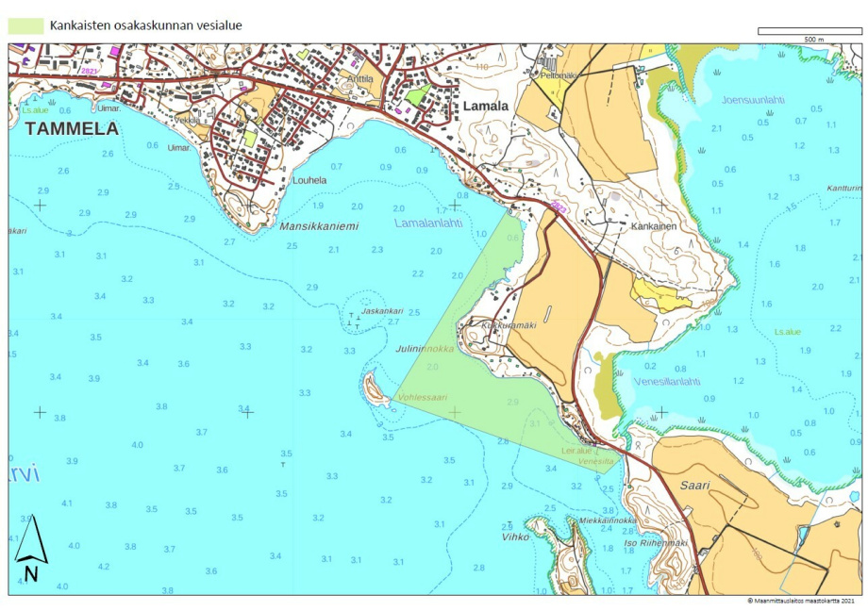Click the green legend color swatch

(25, 25)
